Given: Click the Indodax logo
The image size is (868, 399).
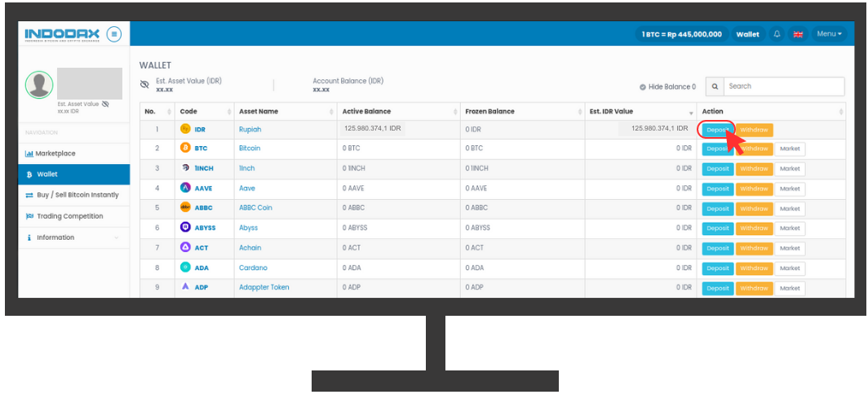Looking at the screenshot, I should 62,35.
